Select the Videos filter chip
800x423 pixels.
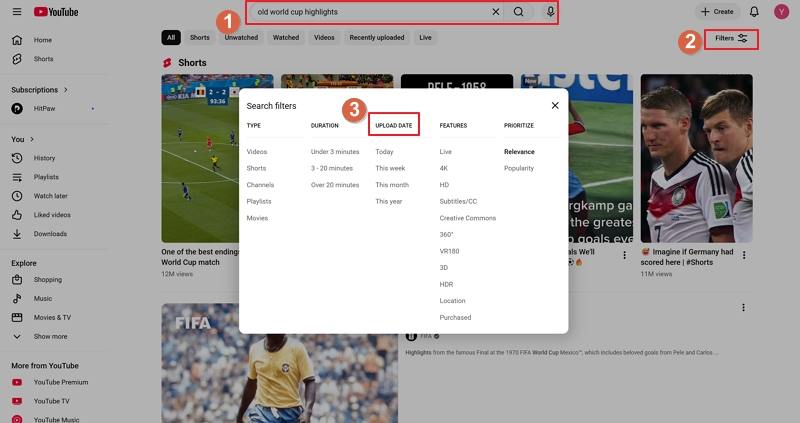click(x=324, y=37)
